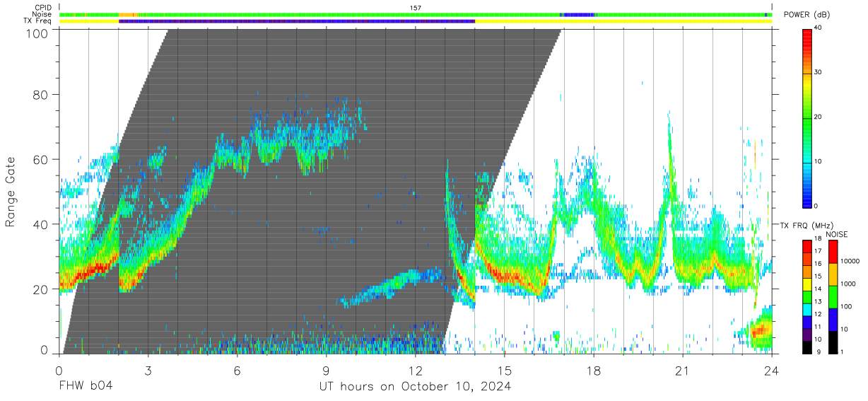This screenshot has width=868, height=401.
Task: Click the POWER (dB) legend title
Action: [x=807, y=15]
